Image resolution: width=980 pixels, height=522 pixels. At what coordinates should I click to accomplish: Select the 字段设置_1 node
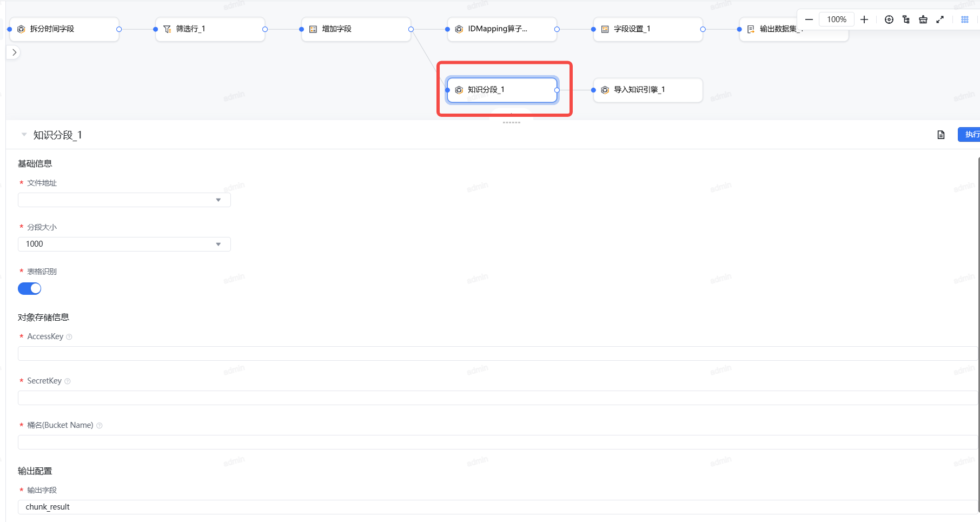(x=648, y=29)
